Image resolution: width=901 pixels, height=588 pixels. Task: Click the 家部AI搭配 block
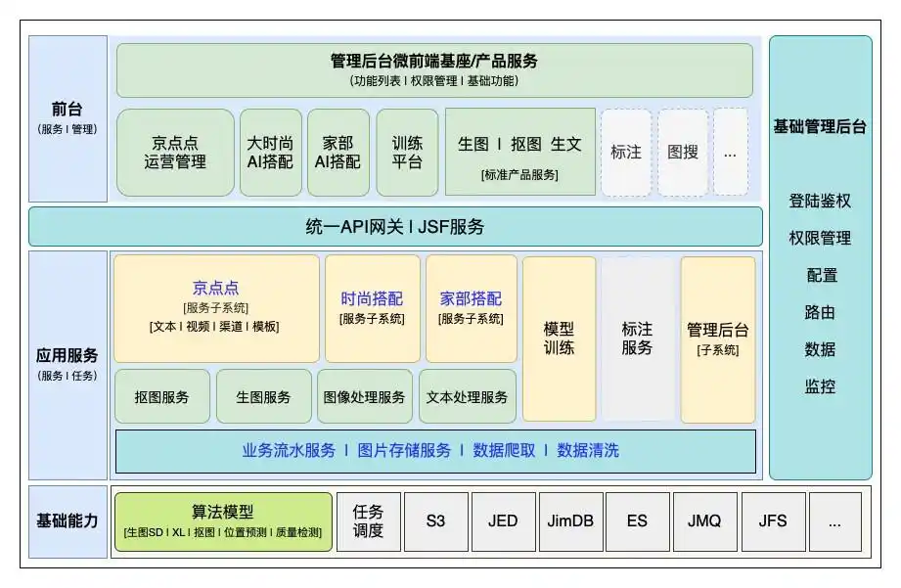(338, 153)
